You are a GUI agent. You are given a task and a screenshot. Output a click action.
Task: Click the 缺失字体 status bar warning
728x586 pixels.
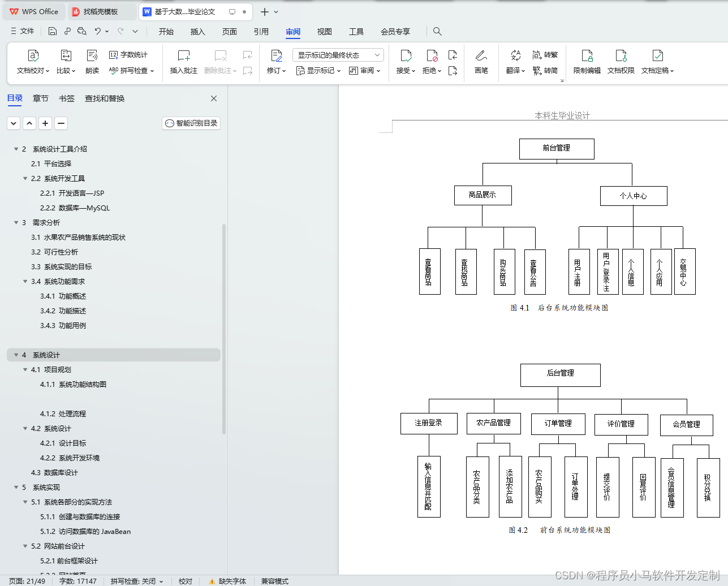click(227, 581)
